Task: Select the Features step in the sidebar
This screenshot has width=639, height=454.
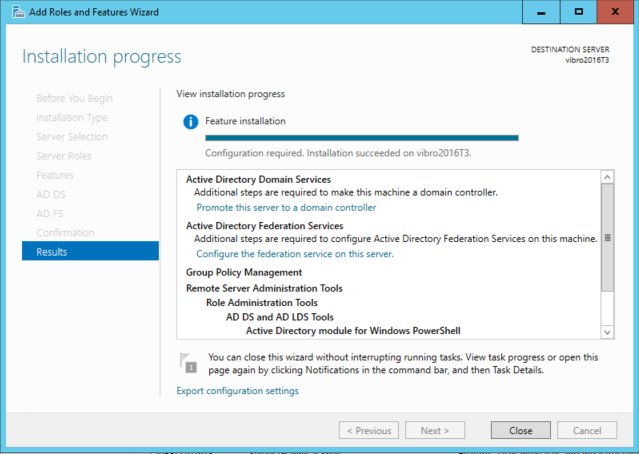Action: coord(55,175)
